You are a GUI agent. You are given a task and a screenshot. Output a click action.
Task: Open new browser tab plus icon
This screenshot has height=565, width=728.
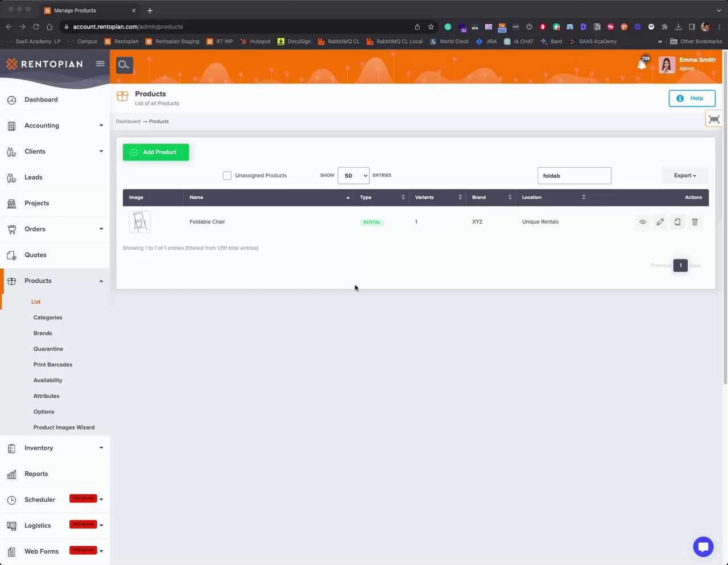pos(150,10)
